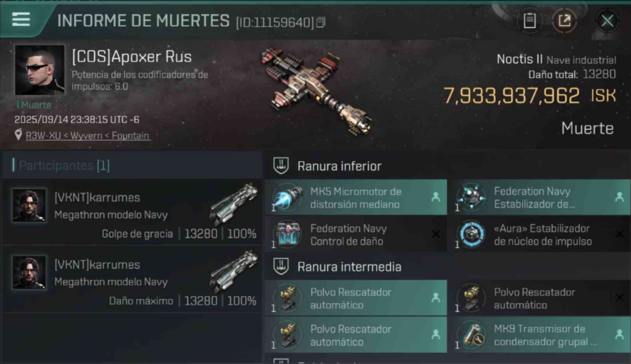The width and height of the screenshot is (631, 364).
Task: View karrumes Daño máximo entry
Action: click(132, 279)
